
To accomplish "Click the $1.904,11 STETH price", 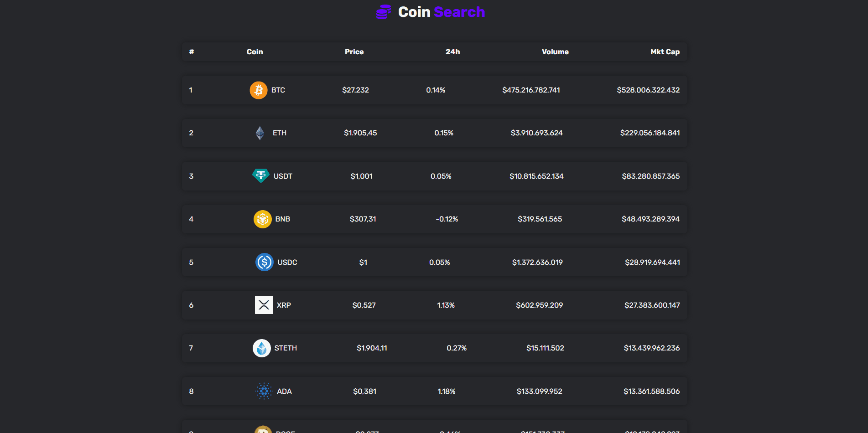I will click(372, 348).
